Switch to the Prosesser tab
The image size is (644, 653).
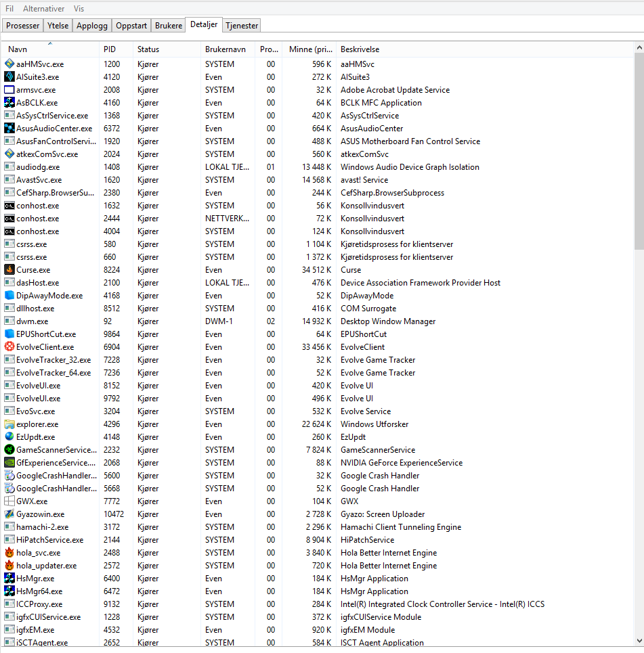tap(22, 26)
